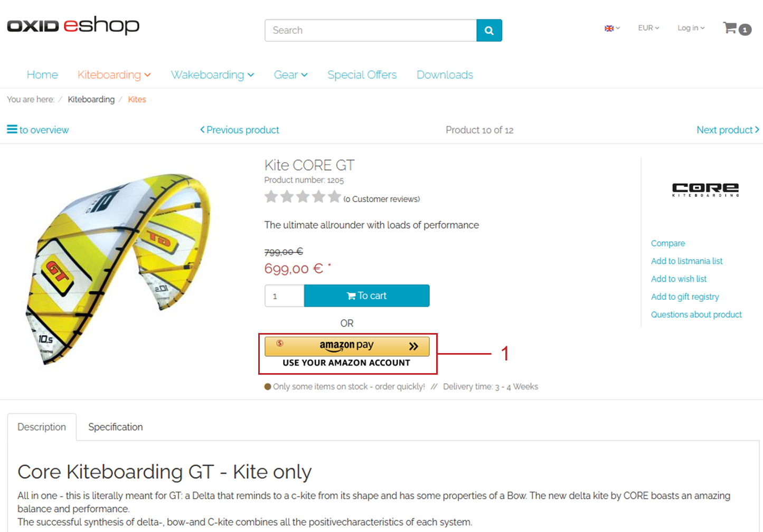Open the shopping cart icon
Viewport: 763px width, 532px height.
tap(730, 28)
